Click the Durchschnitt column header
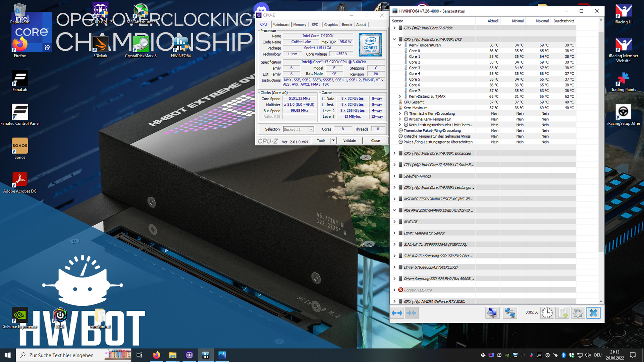The height and width of the screenshot is (362, 644). [x=563, y=21]
